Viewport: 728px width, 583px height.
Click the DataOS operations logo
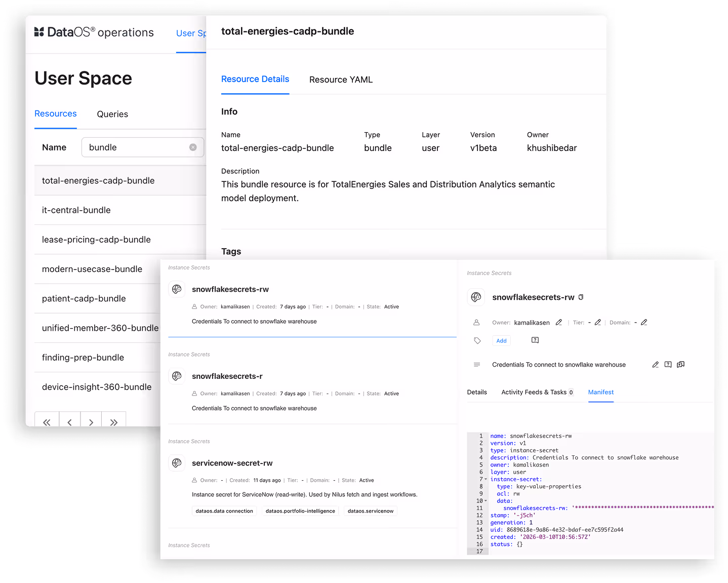coord(94,32)
